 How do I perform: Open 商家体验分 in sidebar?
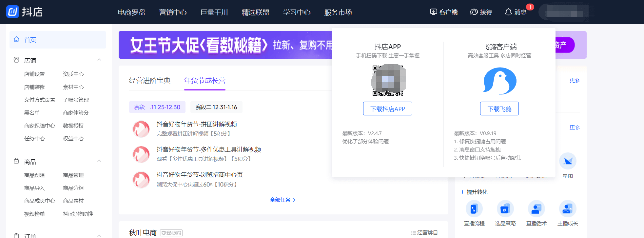coord(76,112)
